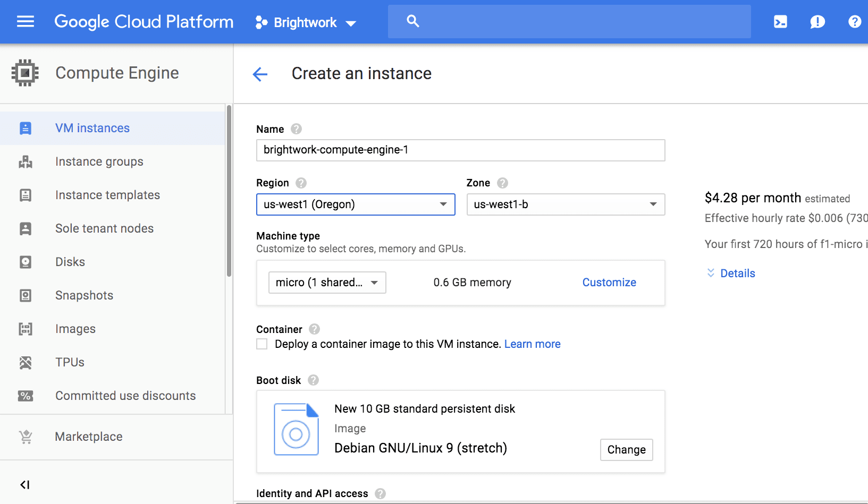Activate Cloud Shell icon
This screenshot has width=868, height=504.
(x=780, y=22)
